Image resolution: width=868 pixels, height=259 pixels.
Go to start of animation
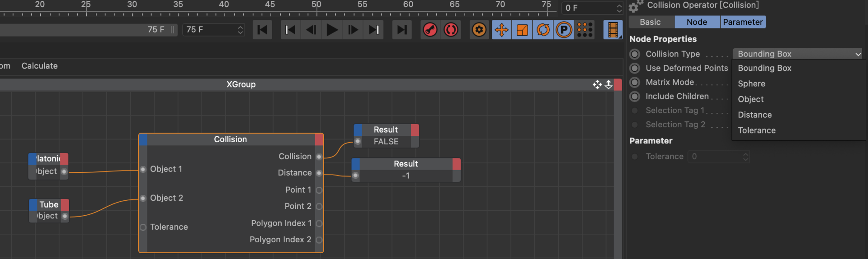tap(262, 30)
